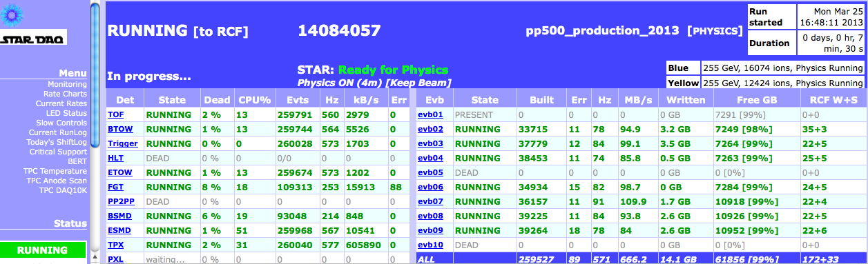868x264 pixels.
Task: Open event builder evb02 link
Action: coord(430,129)
